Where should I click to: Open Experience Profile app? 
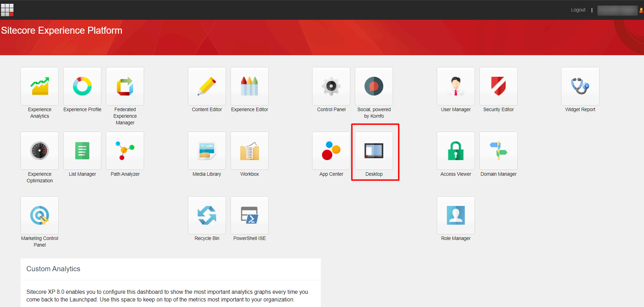pyautogui.click(x=82, y=86)
